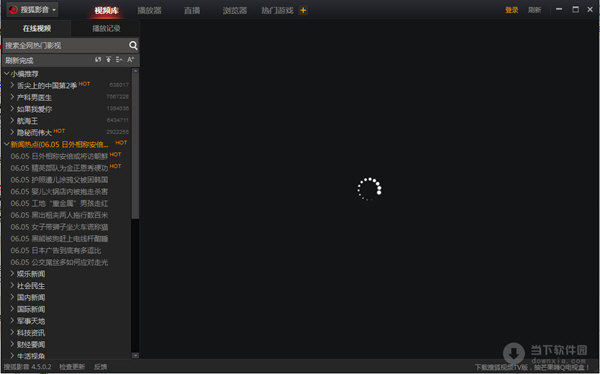The image size is (600, 374).
Task: Maximize the 搜狐影音 window
Action: click(575, 9)
